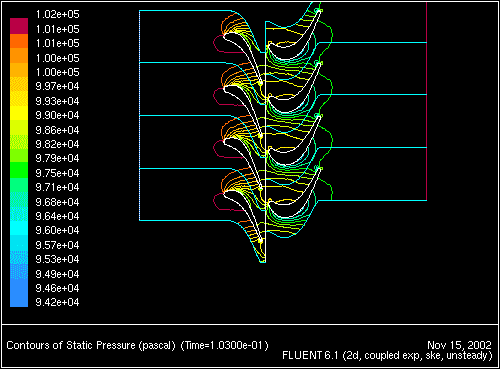
Task: Select the 9.60e+04 legend value
Action: 57,230
